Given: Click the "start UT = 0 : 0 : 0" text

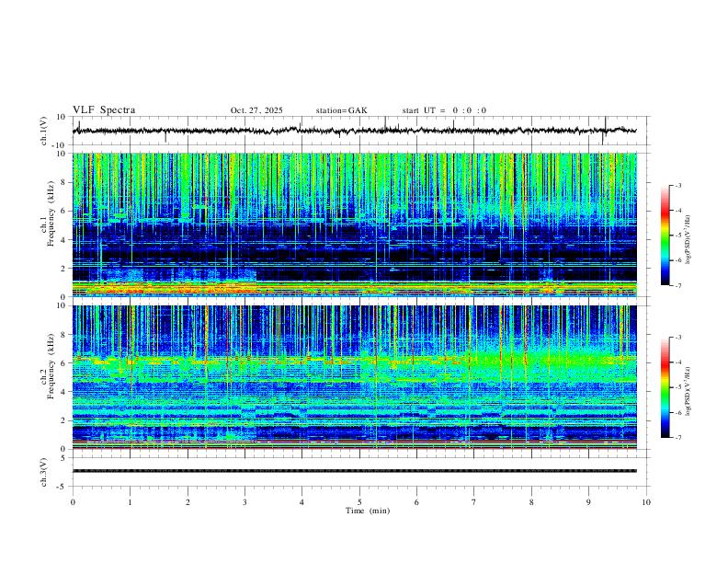Looking at the screenshot, I should click(444, 110).
